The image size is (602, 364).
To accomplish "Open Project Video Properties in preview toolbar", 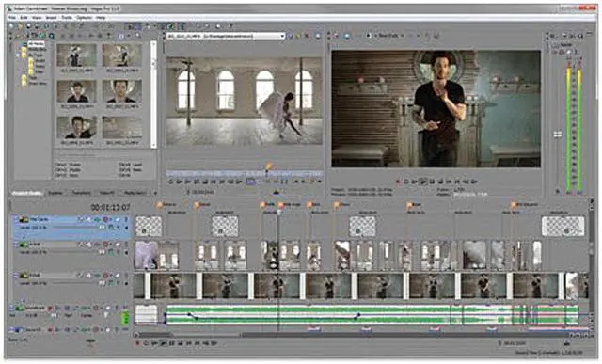I will pyautogui.click(x=336, y=36).
